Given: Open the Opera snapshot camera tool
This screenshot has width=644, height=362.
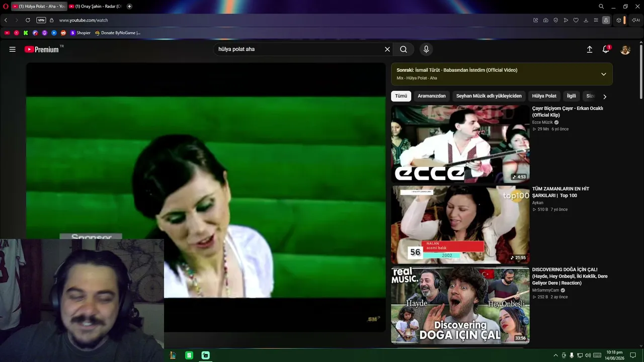Looking at the screenshot, I should click(x=546, y=20).
